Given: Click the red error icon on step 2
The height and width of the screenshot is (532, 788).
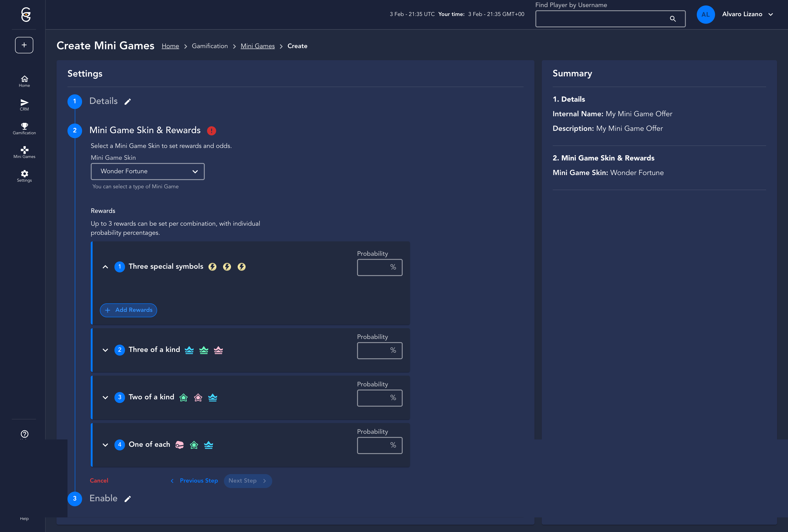Looking at the screenshot, I should (212, 131).
